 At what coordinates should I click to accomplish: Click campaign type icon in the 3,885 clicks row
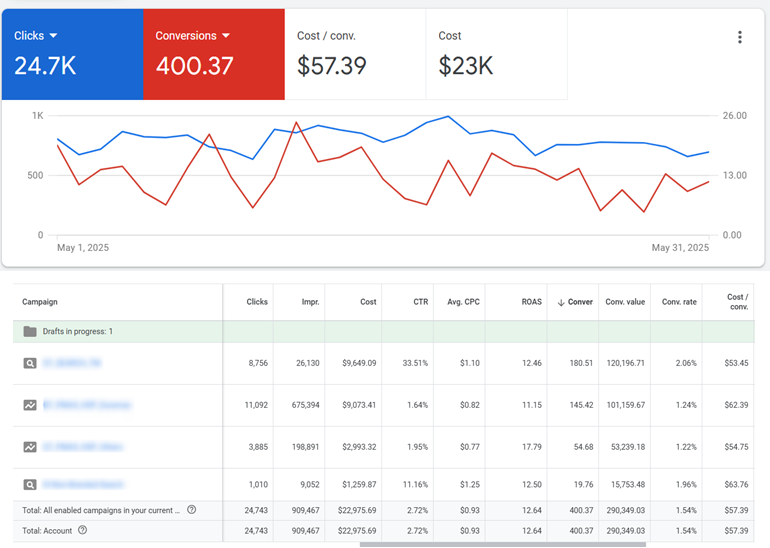(30, 447)
